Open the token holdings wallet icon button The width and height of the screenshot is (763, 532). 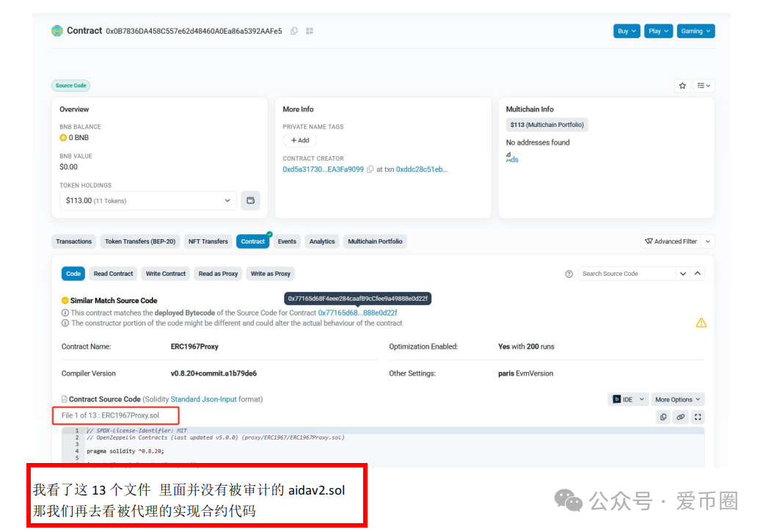pos(251,200)
